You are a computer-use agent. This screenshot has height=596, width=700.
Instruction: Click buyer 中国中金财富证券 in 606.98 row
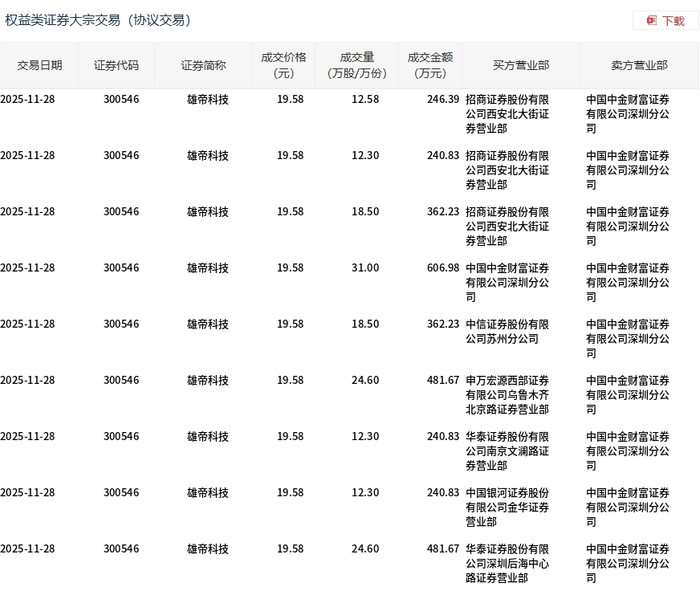pos(507,282)
